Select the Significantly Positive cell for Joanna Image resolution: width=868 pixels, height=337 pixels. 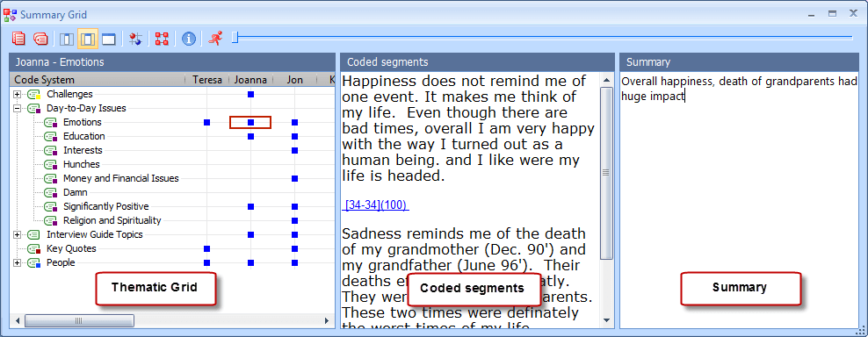(250, 206)
